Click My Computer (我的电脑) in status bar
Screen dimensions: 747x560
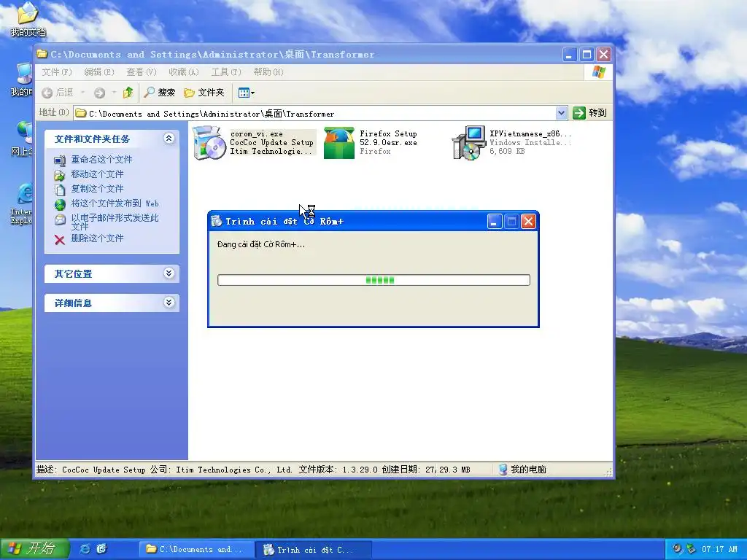(522, 470)
